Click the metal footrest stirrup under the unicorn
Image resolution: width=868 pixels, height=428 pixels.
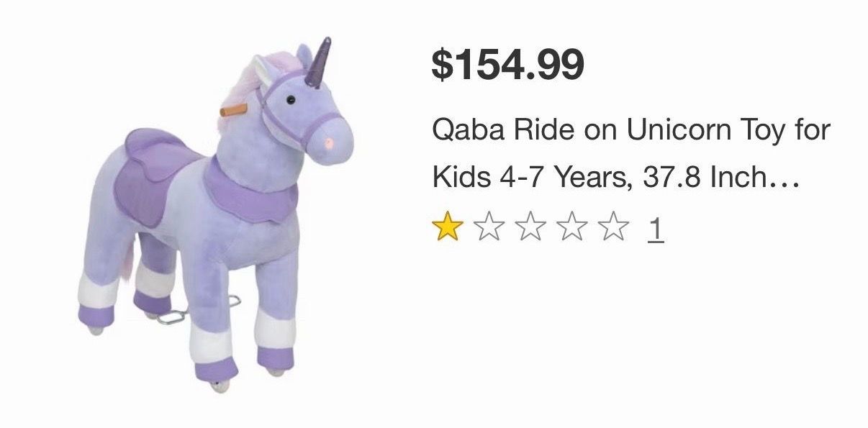coord(171,315)
